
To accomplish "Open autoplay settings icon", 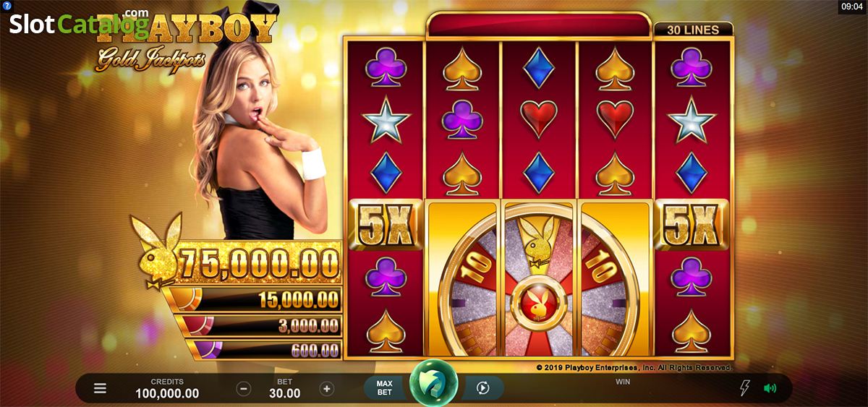I will [x=482, y=388].
